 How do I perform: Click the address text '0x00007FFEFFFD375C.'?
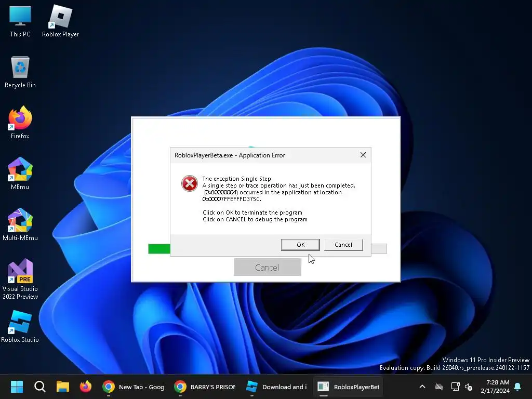pos(232,199)
